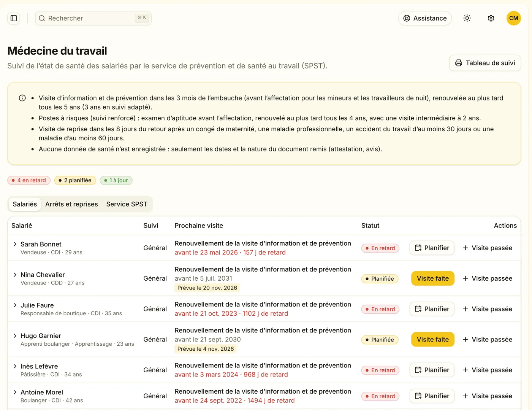This screenshot has width=532, height=410.
Task: Click Planifier for Sarah Bonnet
Action: pos(432,248)
